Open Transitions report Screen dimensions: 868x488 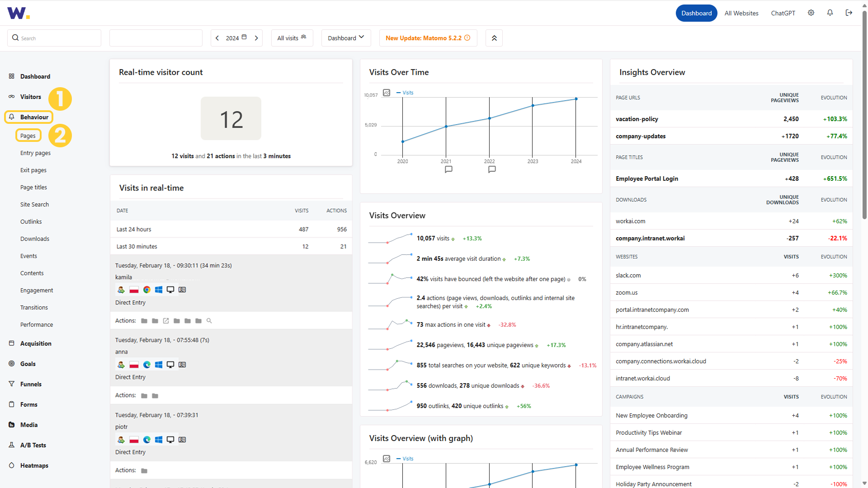34,307
